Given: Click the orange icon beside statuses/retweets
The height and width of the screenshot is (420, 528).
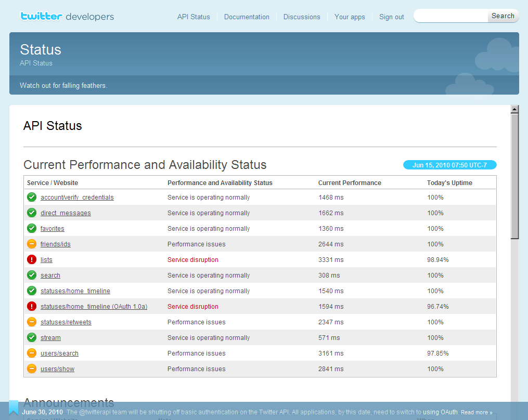Looking at the screenshot, I should click(x=32, y=322).
